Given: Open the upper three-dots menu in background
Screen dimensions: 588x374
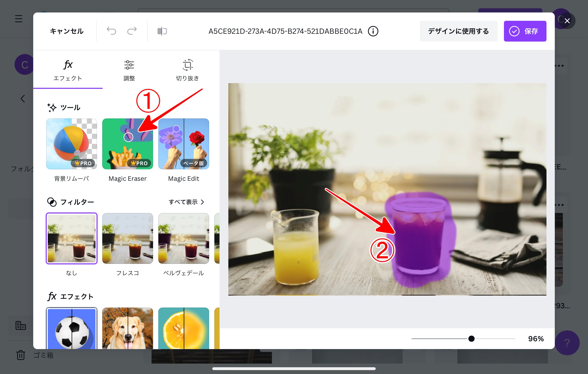Looking at the screenshot, I should 560,66.
